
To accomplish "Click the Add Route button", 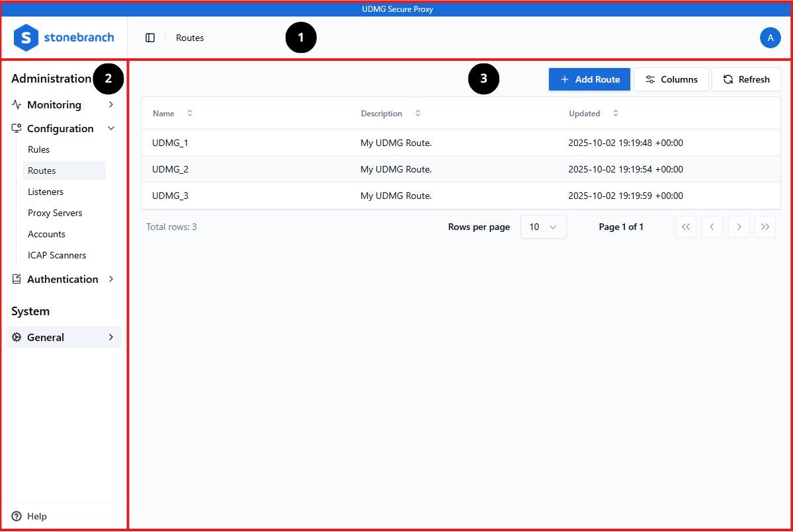I will [x=589, y=79].
